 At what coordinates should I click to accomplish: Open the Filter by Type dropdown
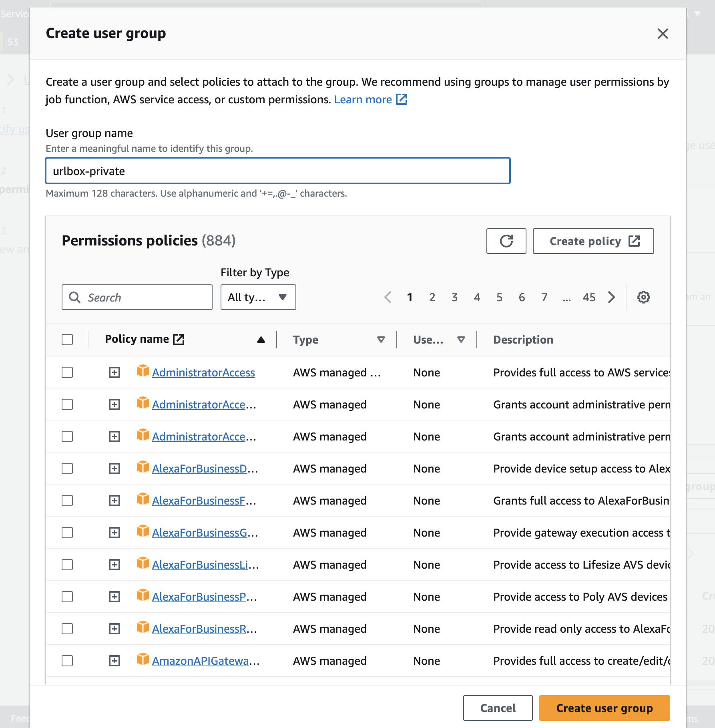[258, 297]
